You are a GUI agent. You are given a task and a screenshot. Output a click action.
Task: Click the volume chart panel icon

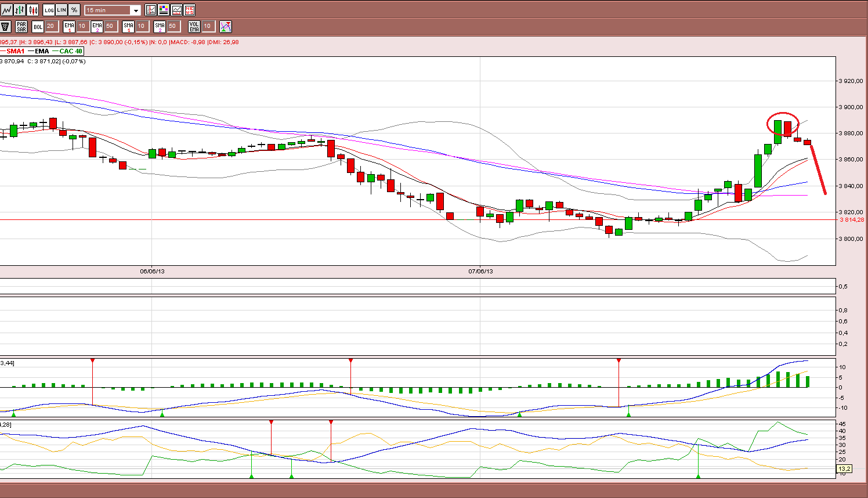[x=176, y=10]
